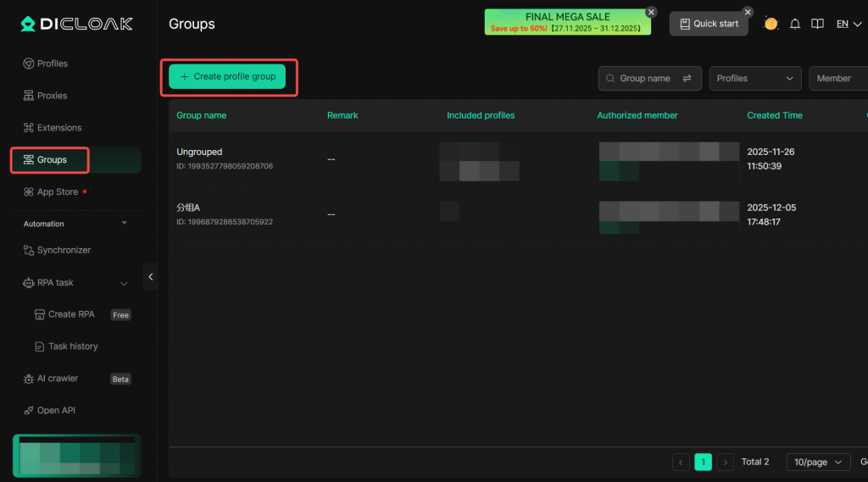Image resolution: width=868 pixels, height=482 pixels.
Task: Open the documentation book icon
Action: tap(817, 24)
